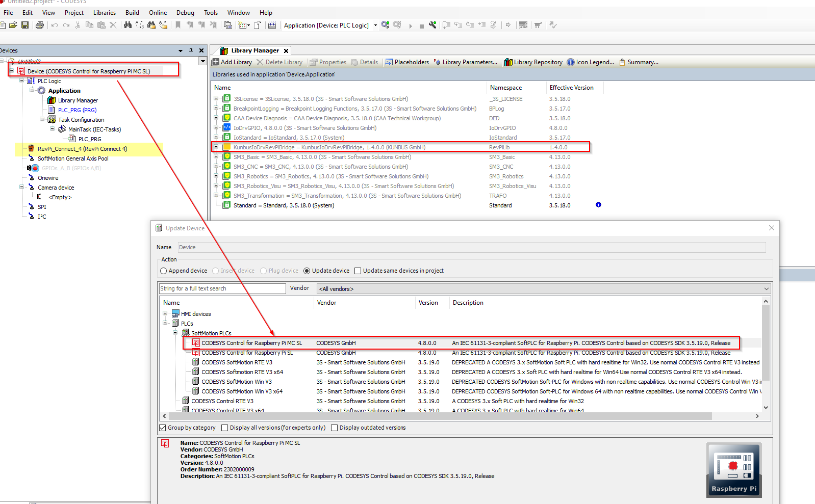
Task: Expand the 3SLicense library entry
Action: pyautogui.click(x=216, y=99)
